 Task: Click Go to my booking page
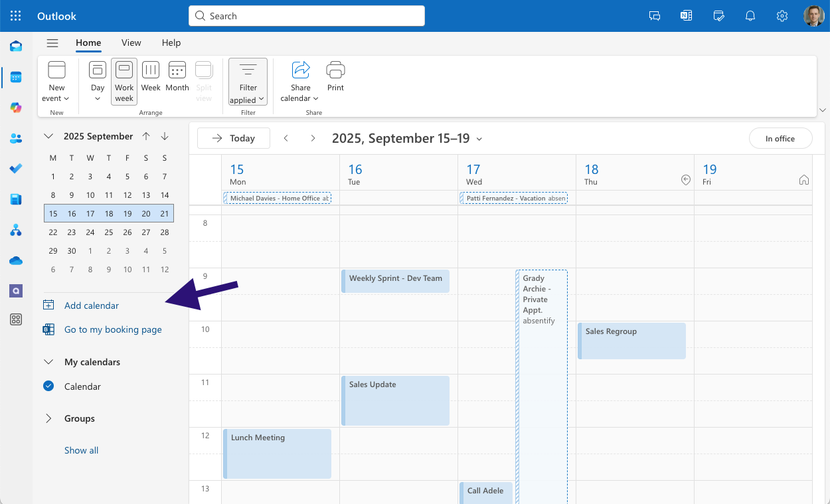tap(113, 329)
